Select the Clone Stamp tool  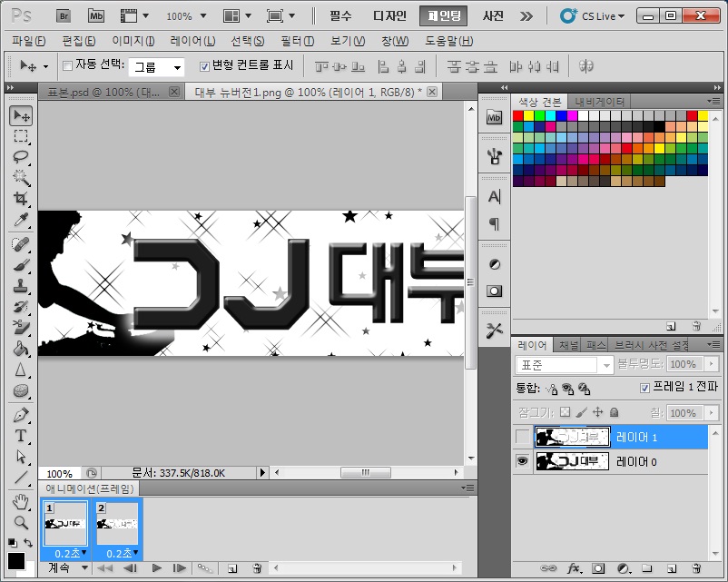21,286
